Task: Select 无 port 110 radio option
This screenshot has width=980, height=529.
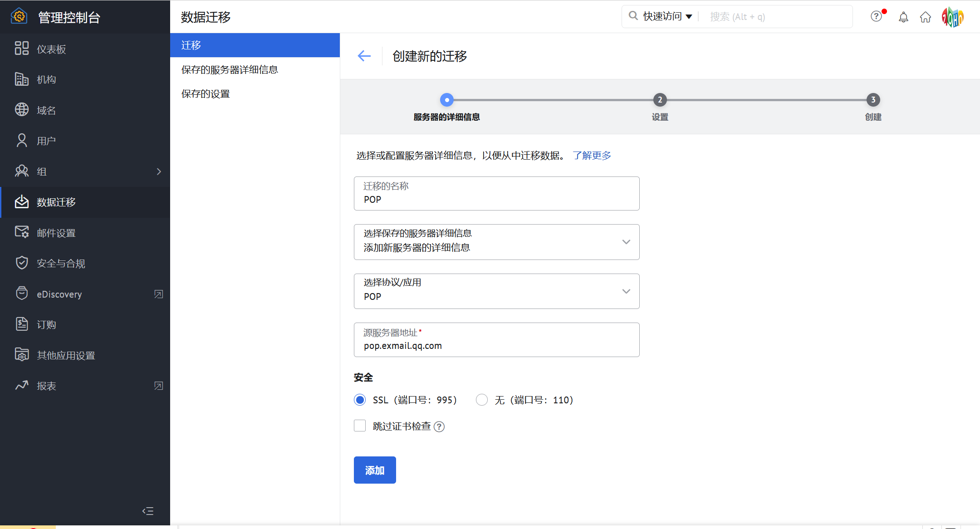Action: (482, 400)
